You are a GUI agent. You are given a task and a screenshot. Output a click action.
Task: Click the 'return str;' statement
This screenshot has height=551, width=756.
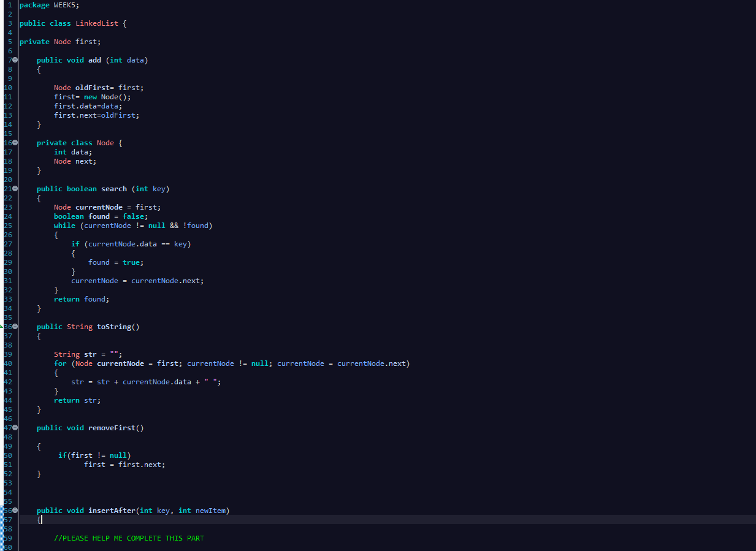click(x=77, y=400)
